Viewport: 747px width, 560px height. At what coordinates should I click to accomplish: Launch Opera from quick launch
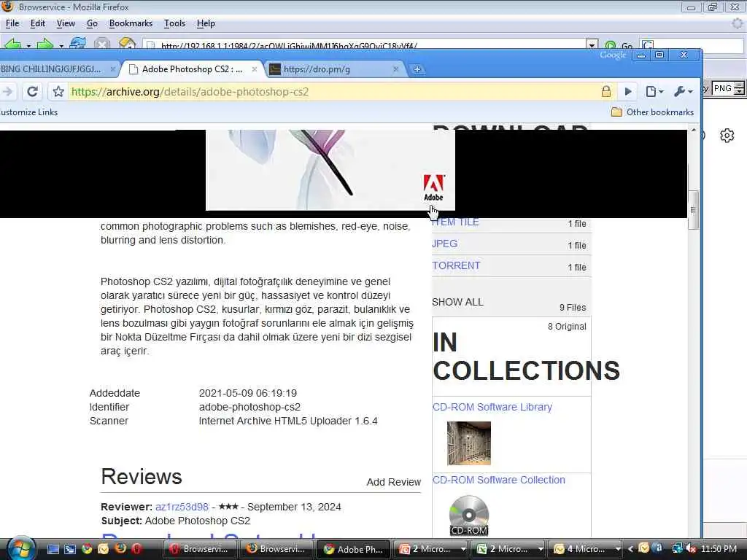coord(136,549)
